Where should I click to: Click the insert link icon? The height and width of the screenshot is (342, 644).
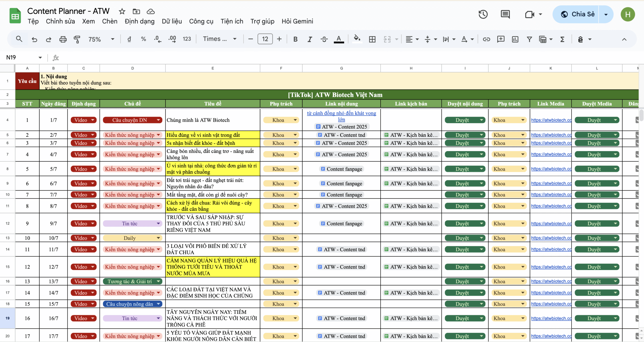point(486,39)
